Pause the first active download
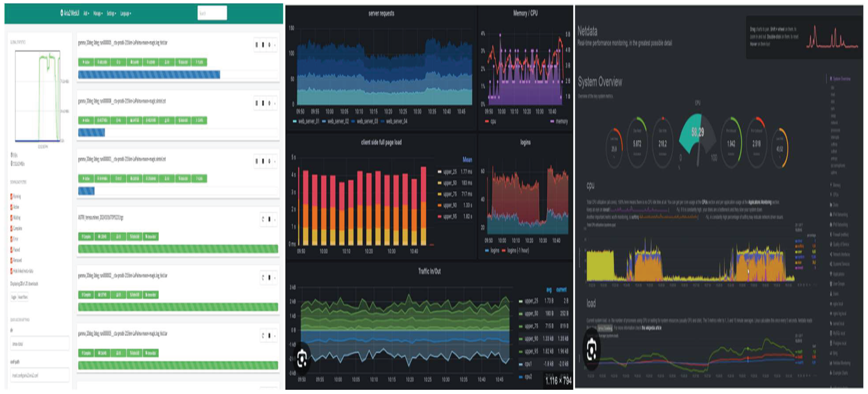Image resolution: width=868 pixels, height=394 pixels. coord(257,45)
